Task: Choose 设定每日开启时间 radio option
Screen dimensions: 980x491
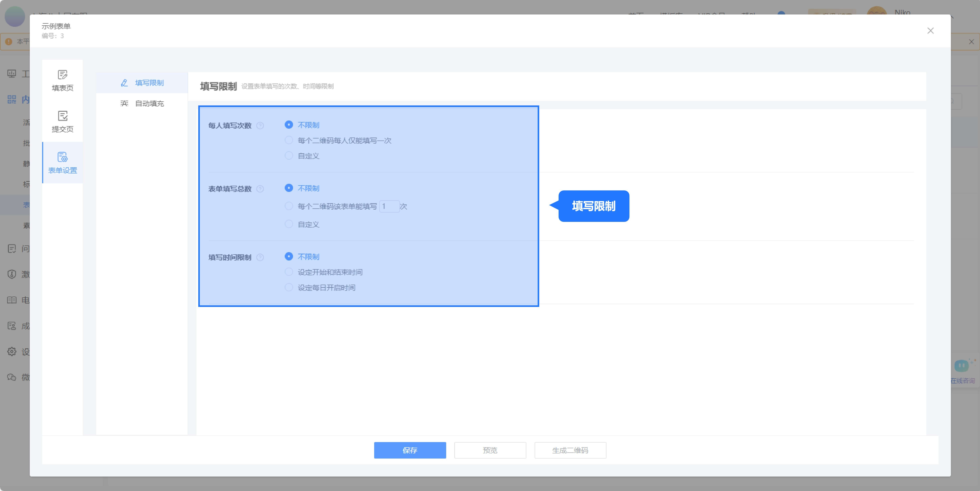Action: click(x=289, y=287)
